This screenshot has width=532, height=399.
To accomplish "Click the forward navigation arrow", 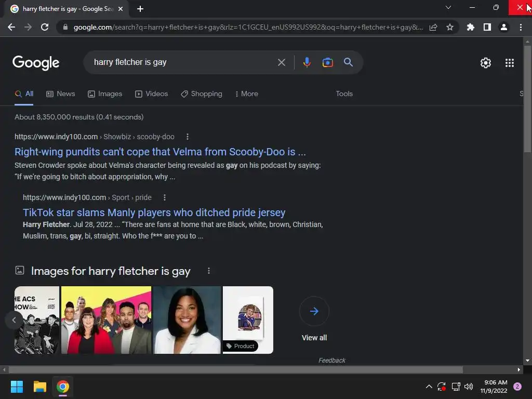I will point(28,27).
